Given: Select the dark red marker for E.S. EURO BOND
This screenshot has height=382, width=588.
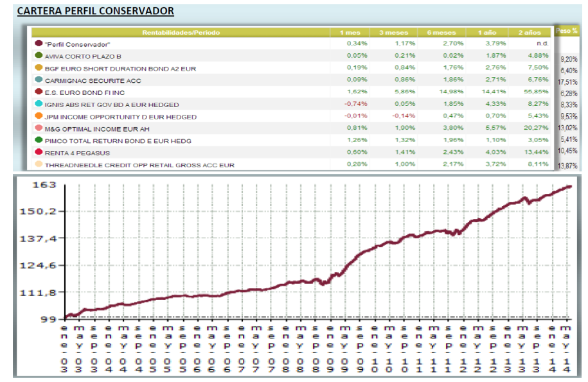Looking at the screenshot, I should tap(39, 91).
